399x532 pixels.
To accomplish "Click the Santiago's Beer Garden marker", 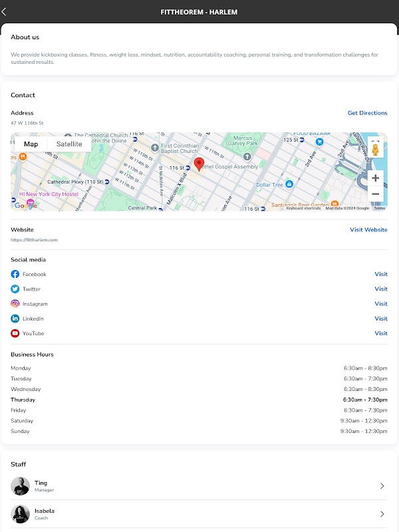I will coord(334,204).
